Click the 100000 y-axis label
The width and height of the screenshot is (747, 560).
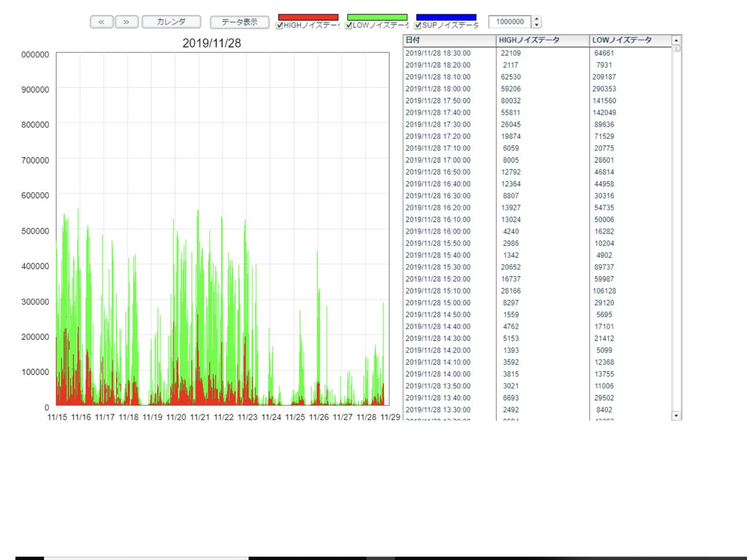tap(35, 371)
